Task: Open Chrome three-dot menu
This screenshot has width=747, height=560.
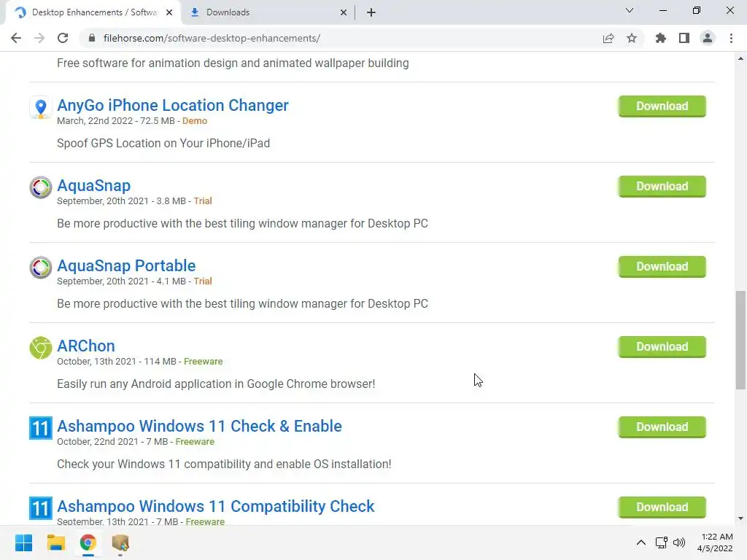Action: click(731, 38)
